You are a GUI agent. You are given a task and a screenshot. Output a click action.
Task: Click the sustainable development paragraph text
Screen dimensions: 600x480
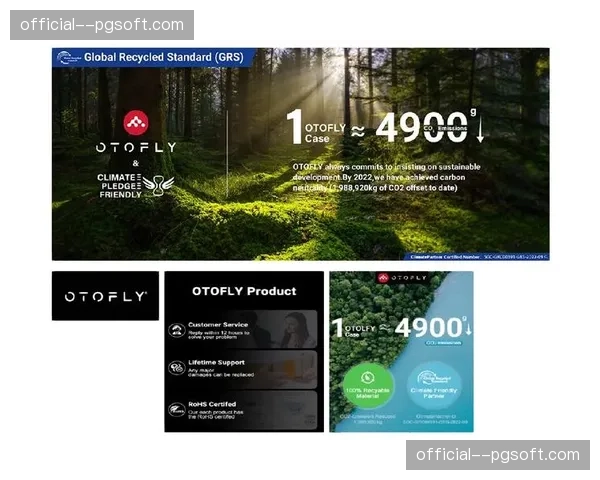(386, 177)
